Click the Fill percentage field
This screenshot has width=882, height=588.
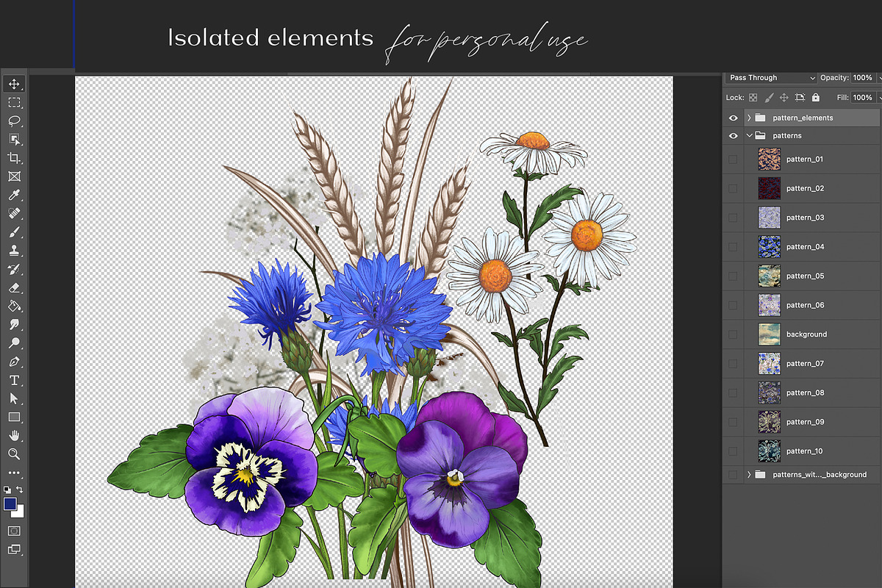pyautogui.click(x=863, y=97)
